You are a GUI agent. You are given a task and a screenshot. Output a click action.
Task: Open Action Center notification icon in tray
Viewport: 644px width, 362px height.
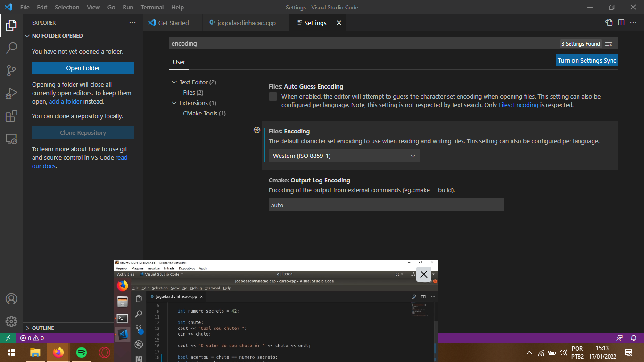(x=628, y=353)
